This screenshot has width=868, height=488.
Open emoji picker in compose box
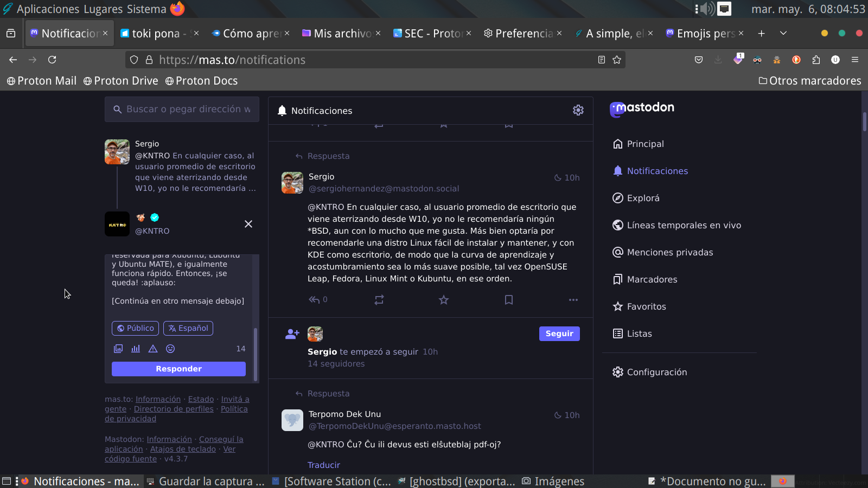[x=170, y=349]
